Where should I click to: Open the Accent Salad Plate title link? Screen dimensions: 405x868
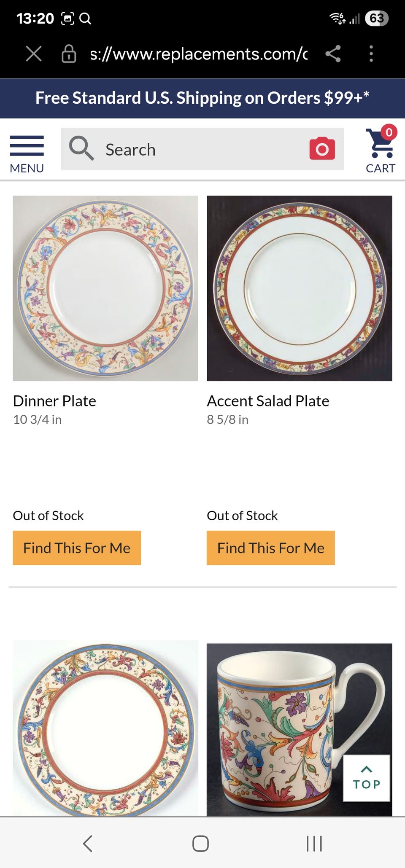[268, 401]
